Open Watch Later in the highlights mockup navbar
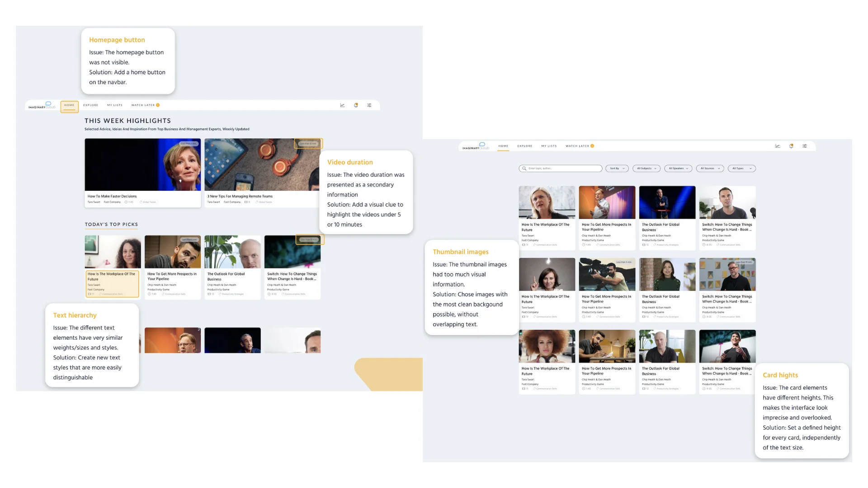Image resolution: width=868 pixels, height=488 pixels. [x=143, y=105]
